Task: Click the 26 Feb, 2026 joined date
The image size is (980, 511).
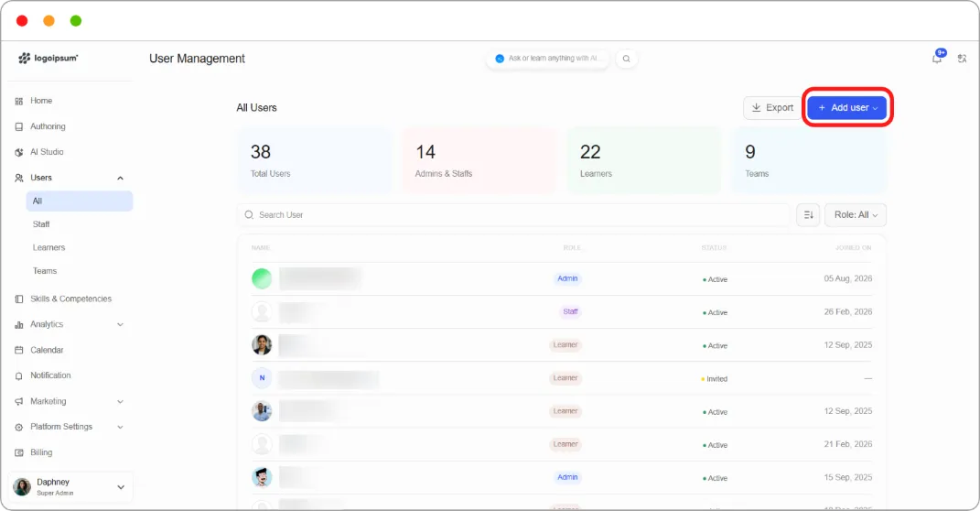Action: pos(847,311)
